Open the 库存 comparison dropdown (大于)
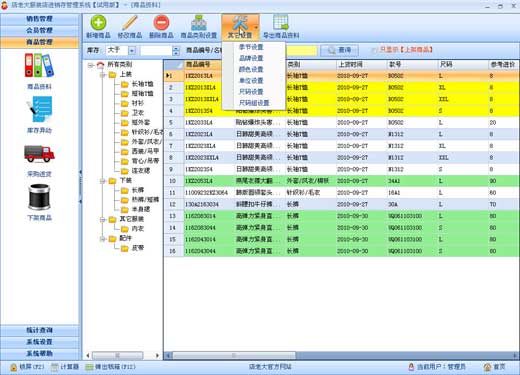The image size is (520, 375). [132, 51]
